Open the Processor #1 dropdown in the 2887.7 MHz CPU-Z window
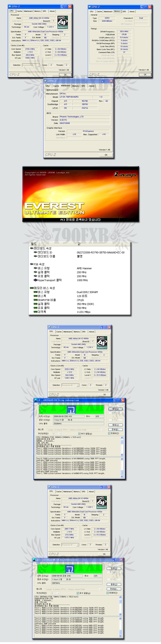Image resolution: width=161 pixels, height=644 pixels. pos(78,545)
